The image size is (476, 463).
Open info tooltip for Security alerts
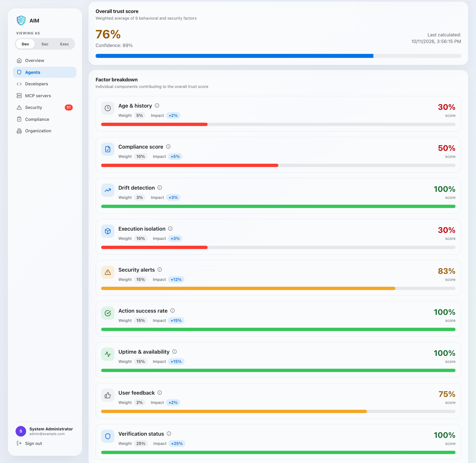click(x=160, y=269)
